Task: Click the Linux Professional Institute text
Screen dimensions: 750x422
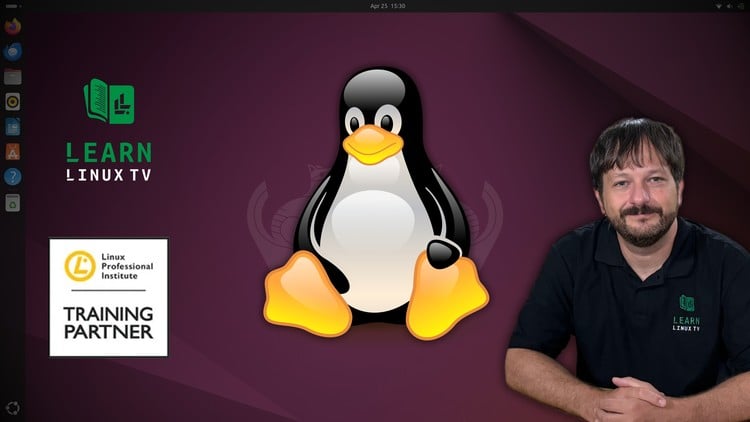Action: click(x=127, y=267)
